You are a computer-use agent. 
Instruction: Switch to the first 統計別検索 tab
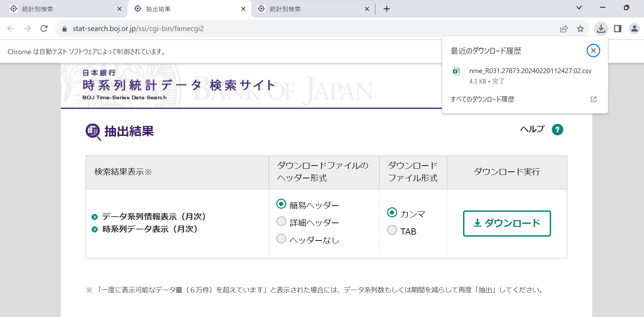(62, 9)
